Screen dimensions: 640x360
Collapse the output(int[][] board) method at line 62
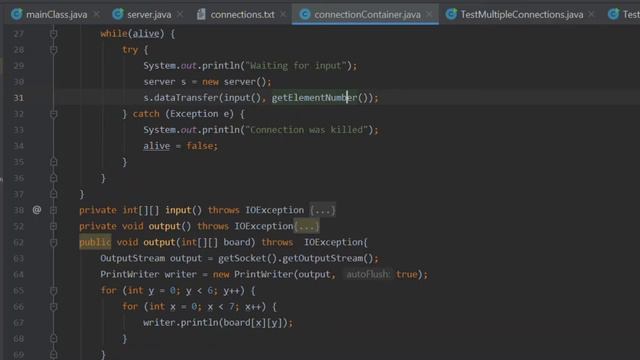(53, 242)
